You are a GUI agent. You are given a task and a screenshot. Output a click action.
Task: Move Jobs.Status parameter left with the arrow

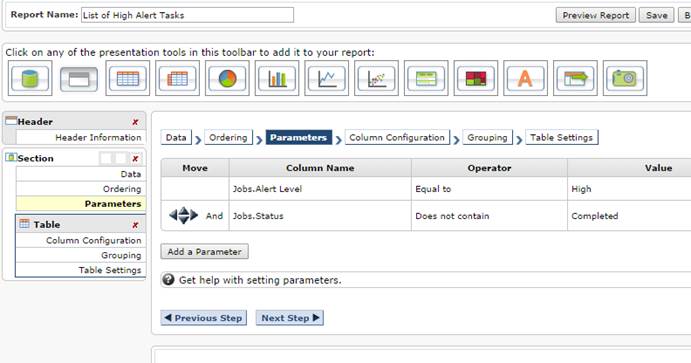click(173, 215)
